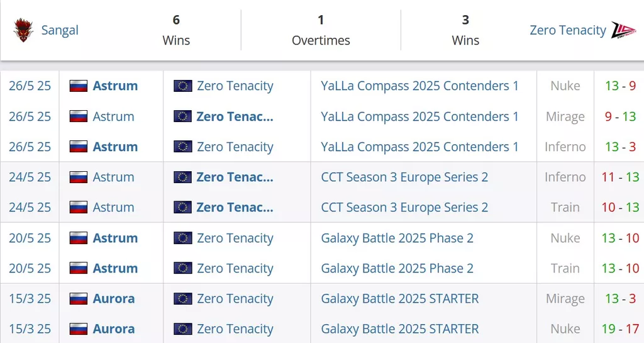The height and width of the screenshot is (343, 644).
Task: Open the Sangal team name link
Action: pyautogui.click(x=60, y=30)
